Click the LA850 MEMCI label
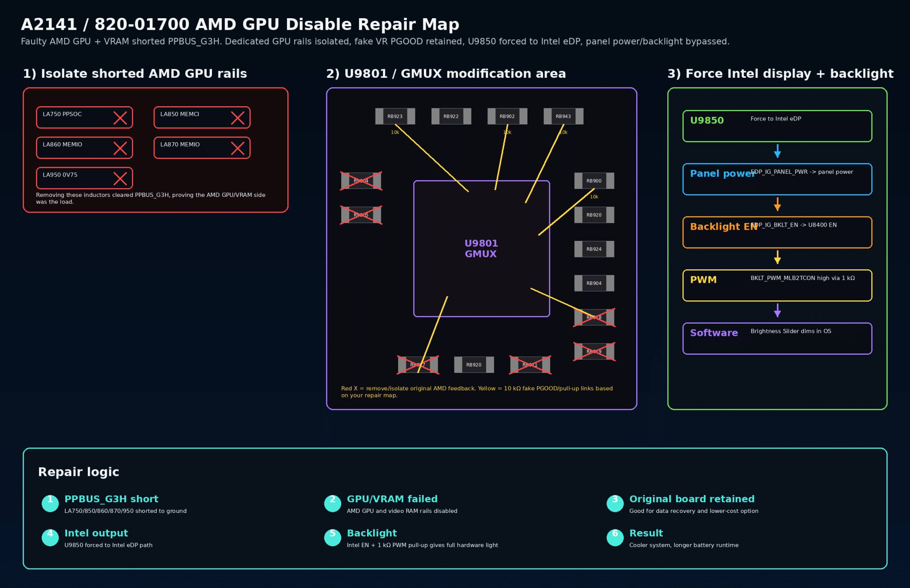The width and height of the screenshot is (910, 588). tap(180, 114)
